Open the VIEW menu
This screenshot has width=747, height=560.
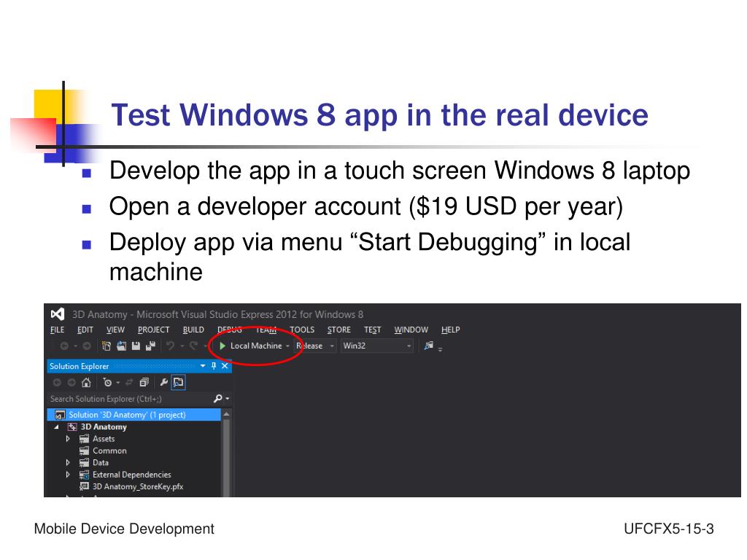(115, 330)
